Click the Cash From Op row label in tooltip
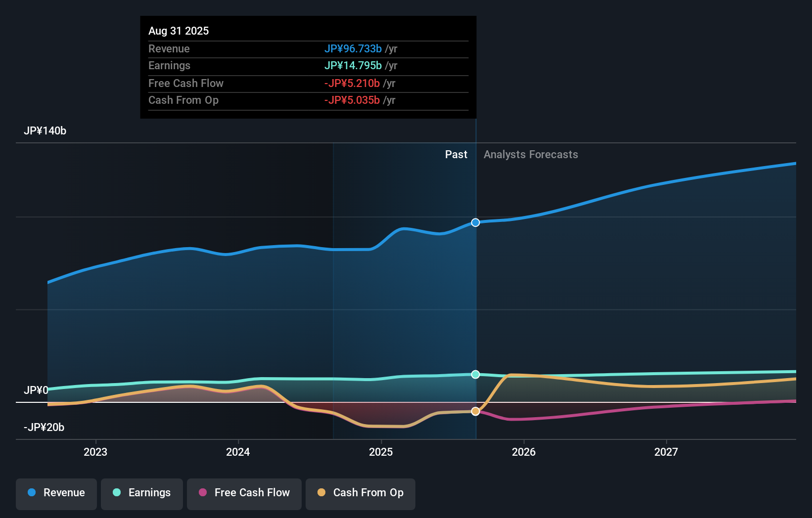This screenshot has width=812, height=518. (183, 100)
